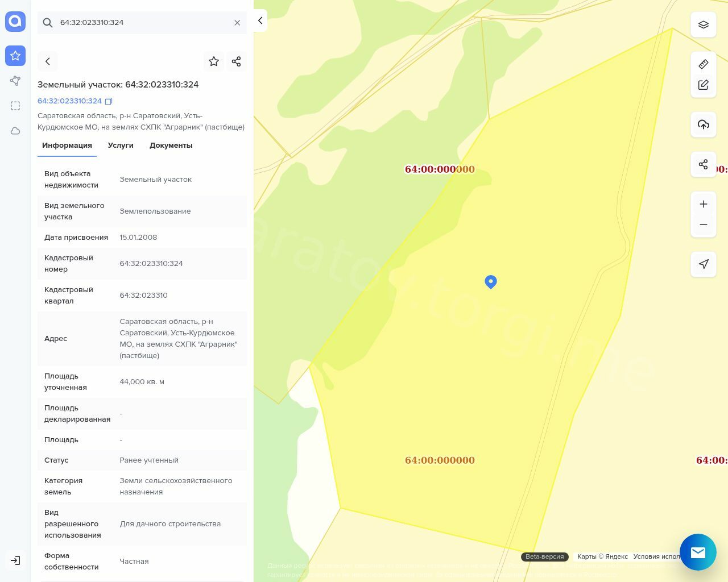Screen dimensions: 728x582
Task: Click the cloud upload button on map
Action: click(704, 124)
